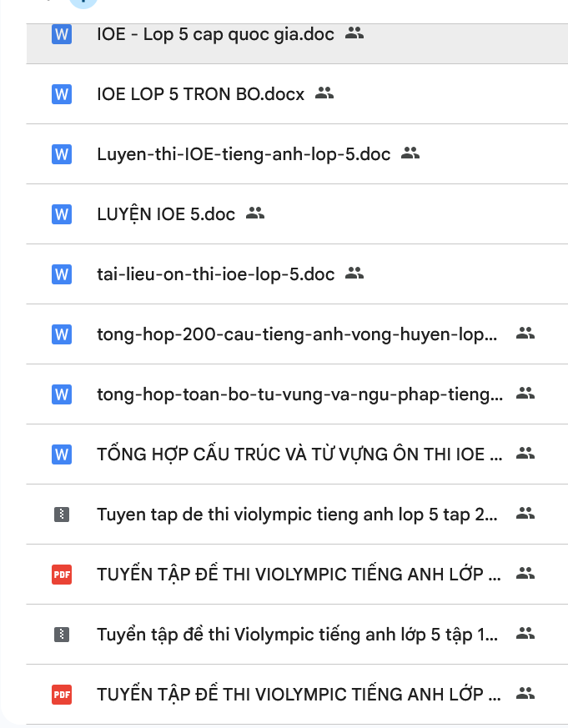Screen dimensions: 568x728
Task: Choose the tong-hop-200-cau-tieng-anh-vong-huyen document
Action: tap(297, 334)
